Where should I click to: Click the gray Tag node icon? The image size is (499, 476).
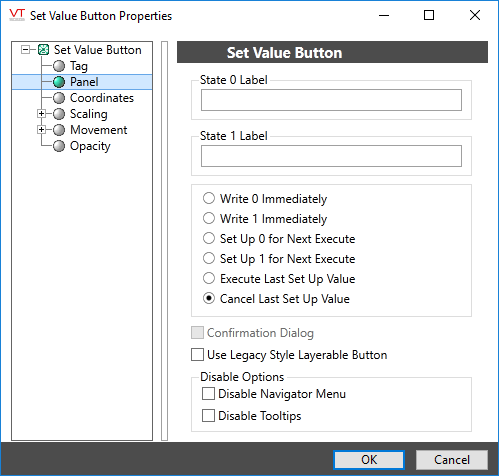click(59, 66)
